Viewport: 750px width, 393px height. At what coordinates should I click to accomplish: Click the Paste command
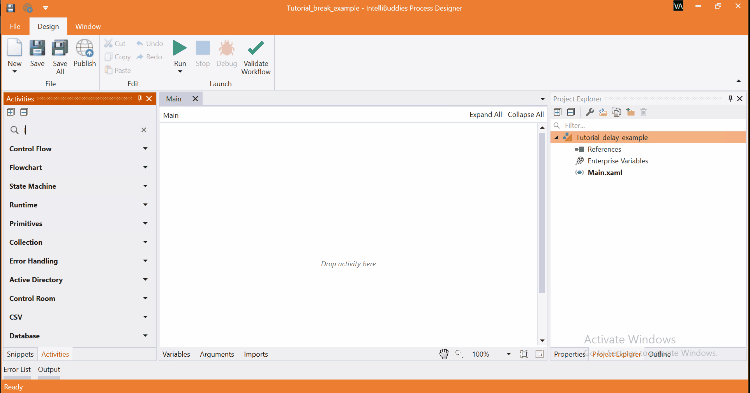(x=118, y=70)
